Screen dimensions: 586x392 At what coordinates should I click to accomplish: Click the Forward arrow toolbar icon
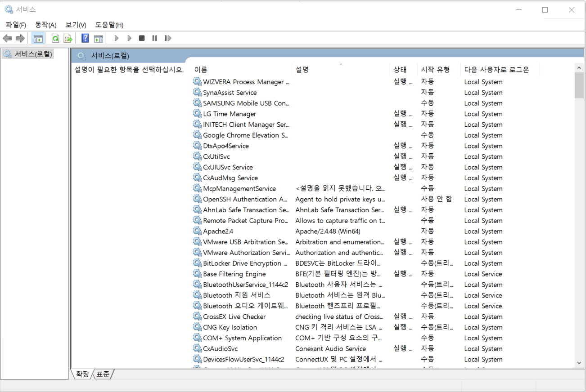click(x=20, y=38)
